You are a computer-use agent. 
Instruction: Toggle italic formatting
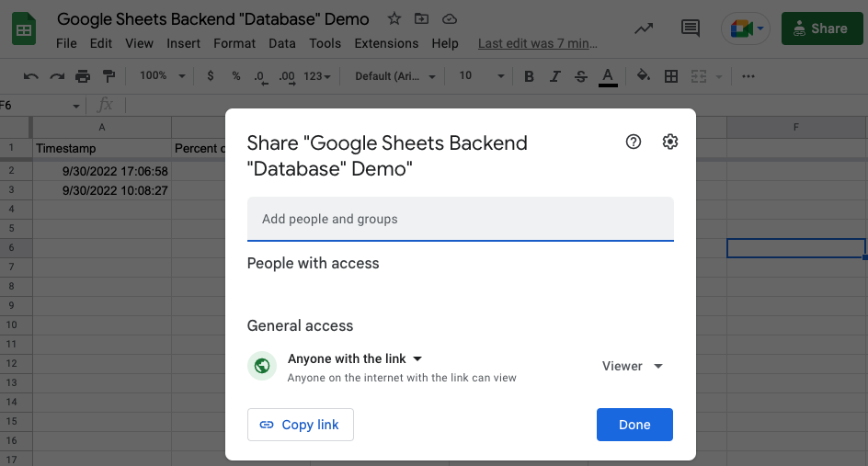[x=554, y=76]
